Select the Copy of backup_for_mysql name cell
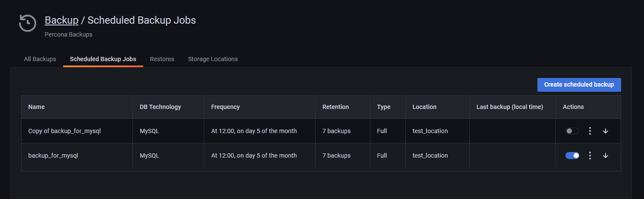 (64, 131)
